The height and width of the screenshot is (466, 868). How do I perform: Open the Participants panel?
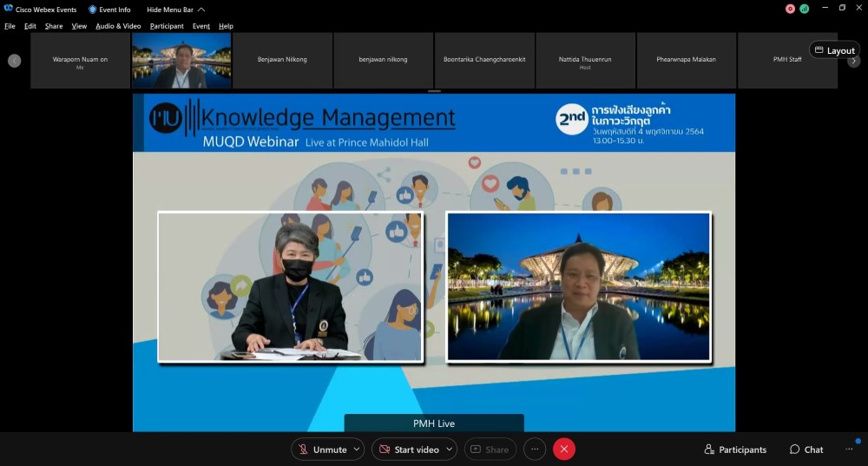tap(735, 450)
